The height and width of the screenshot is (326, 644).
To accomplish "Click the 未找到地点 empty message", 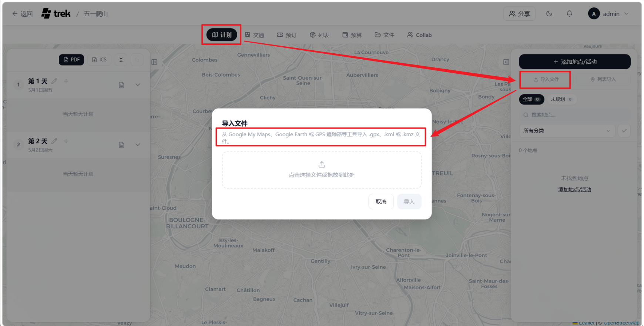I will coord(575,178).
